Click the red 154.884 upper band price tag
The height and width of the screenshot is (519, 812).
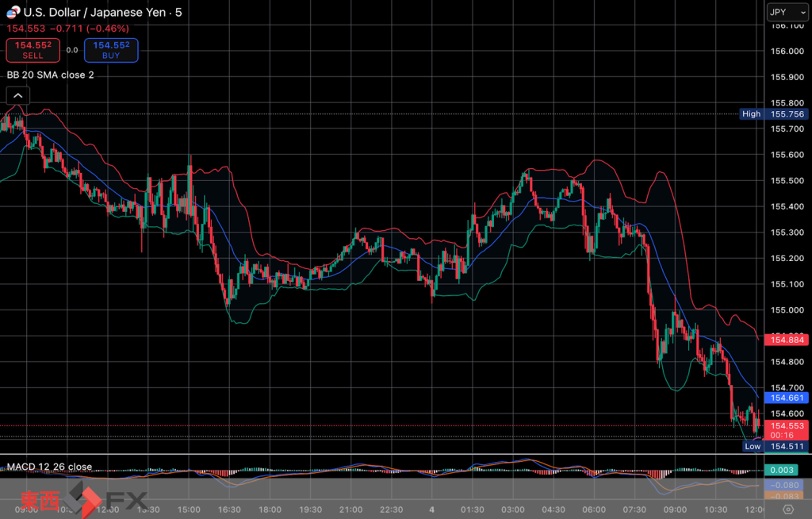(x=784, y=340)
